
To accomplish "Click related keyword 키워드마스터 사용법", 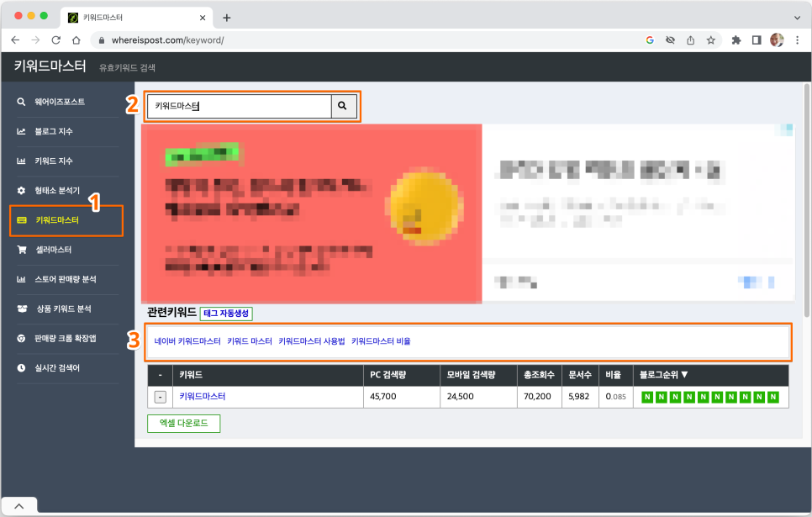I will pyautogui.click(x=312, y=340).
